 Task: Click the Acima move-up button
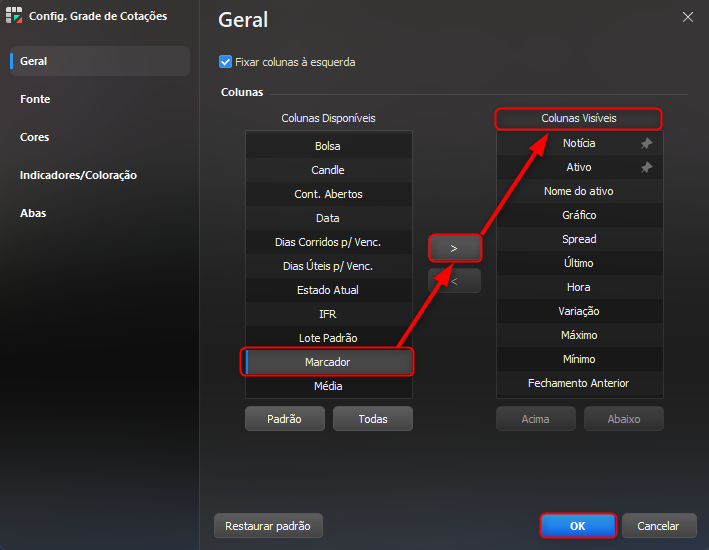click(536, 419)
